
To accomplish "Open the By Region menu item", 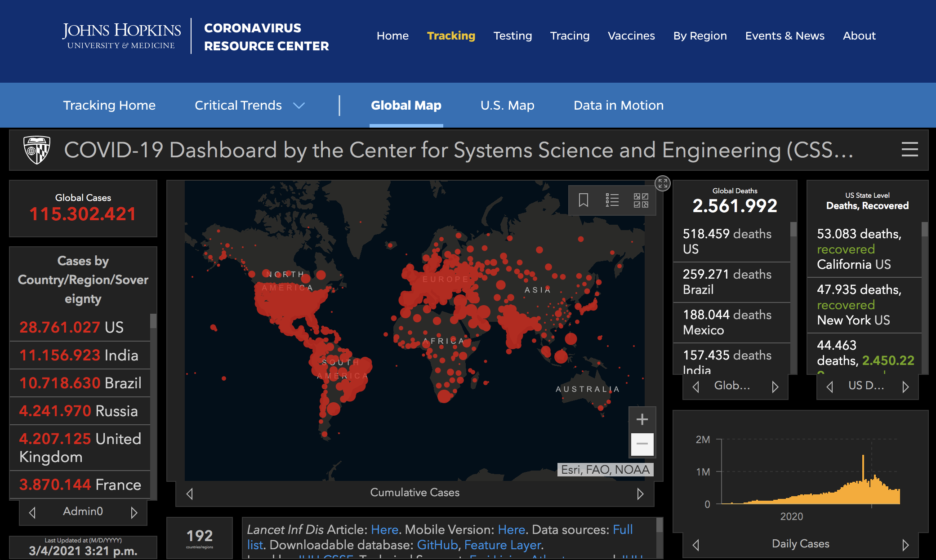I will [x=700, y=36].
